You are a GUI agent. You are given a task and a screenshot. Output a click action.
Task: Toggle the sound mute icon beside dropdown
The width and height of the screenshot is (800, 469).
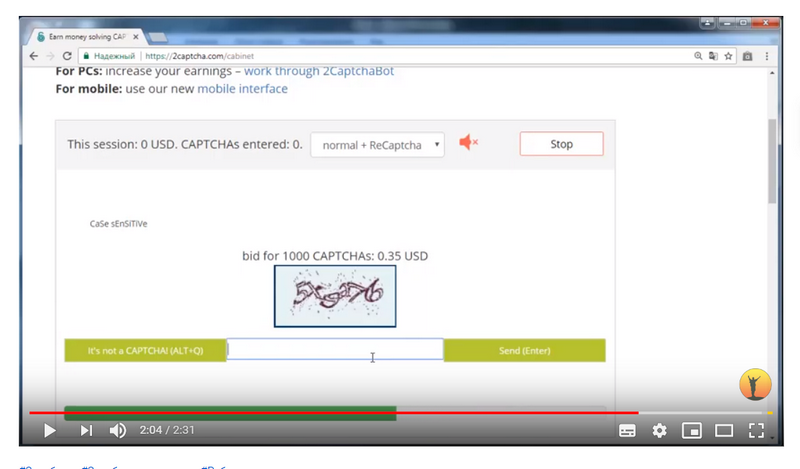pos(468,143)
